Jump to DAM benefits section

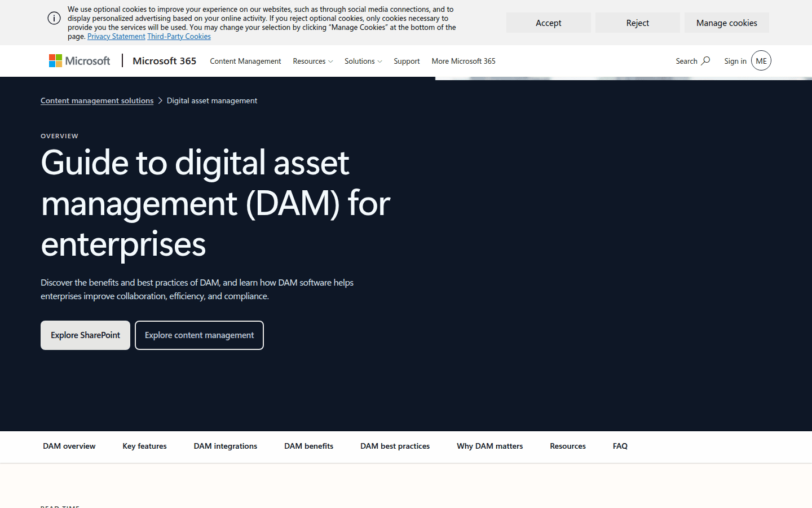pos(308,446)
